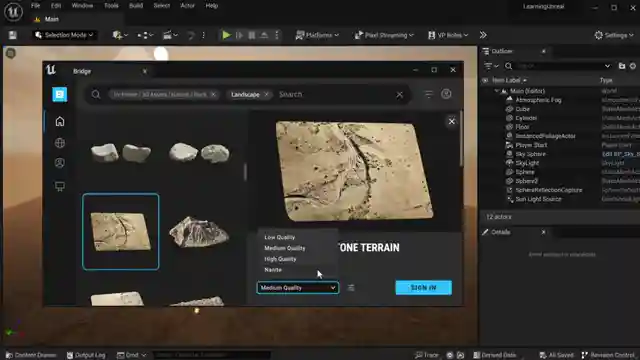Image resolution: width=640 pixels, height=360 pixels.
Task: Select the highlighted sandstone terrain thumbnail
Action: pos(120,231)
